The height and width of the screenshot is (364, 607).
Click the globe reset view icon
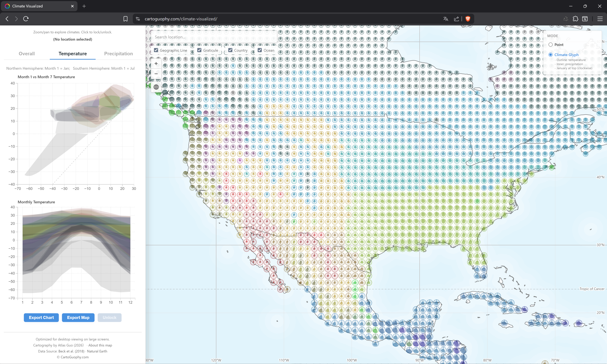pyautogui.click(x=156, y=87)
